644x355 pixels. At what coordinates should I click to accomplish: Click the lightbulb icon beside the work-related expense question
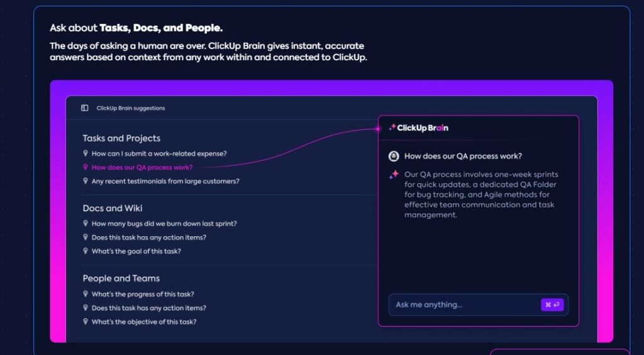(86, 153)
